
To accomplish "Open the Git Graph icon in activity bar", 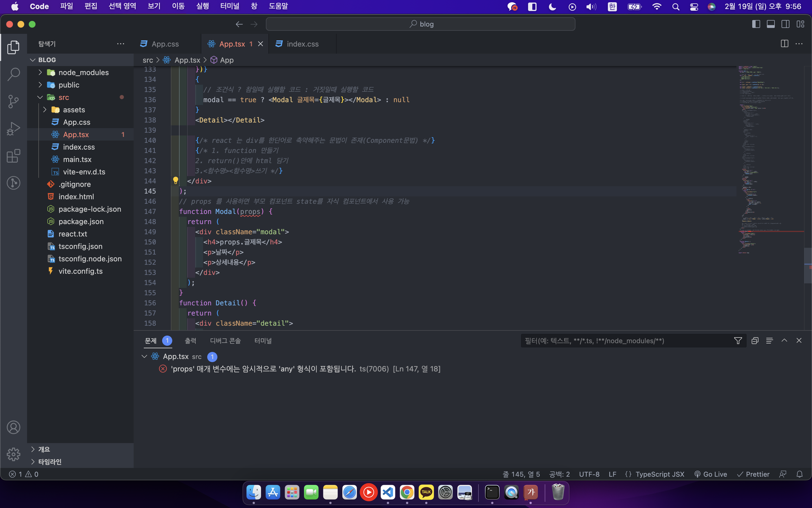I will pos(14,183).
